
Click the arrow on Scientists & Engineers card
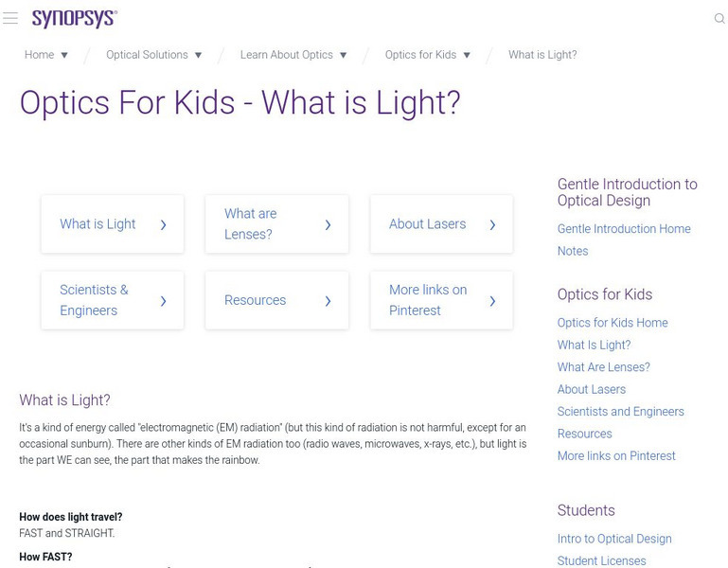tap(164, 301)
